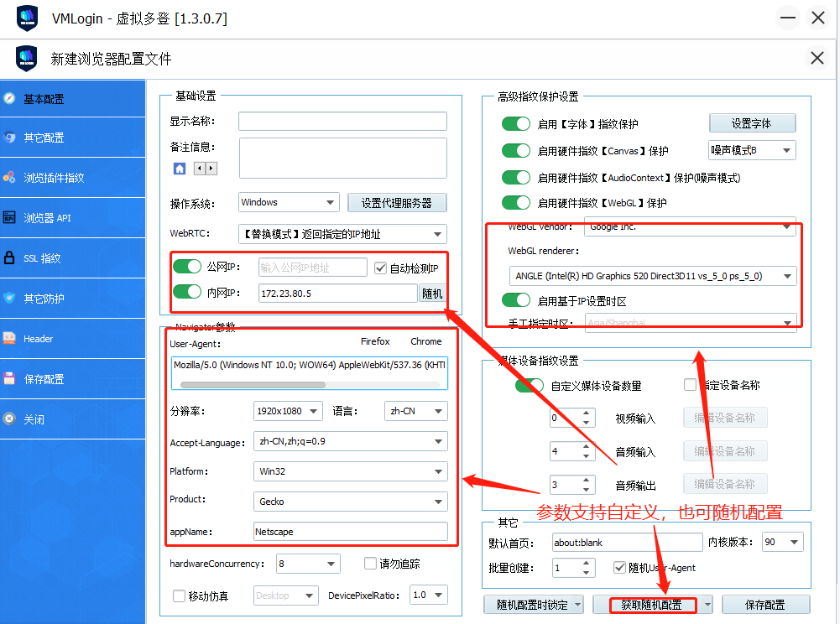Expand the Product Gecko dropdown

pos(351,502)
